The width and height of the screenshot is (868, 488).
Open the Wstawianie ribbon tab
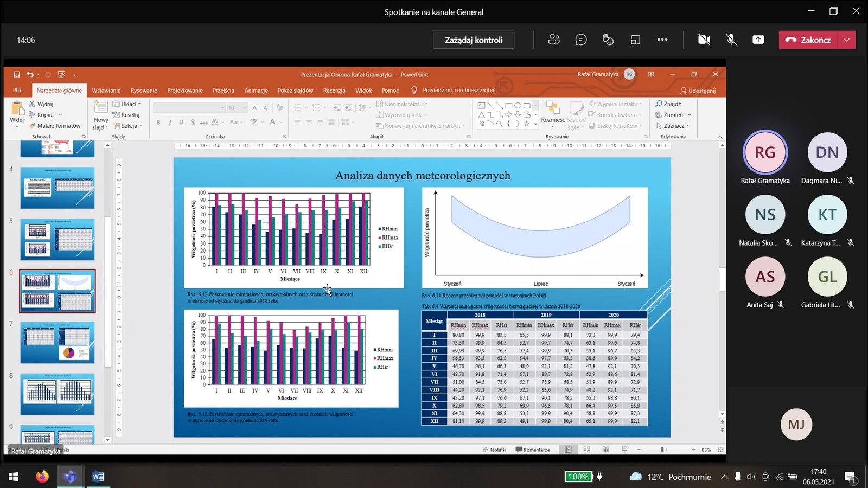[x=106, y=91]
